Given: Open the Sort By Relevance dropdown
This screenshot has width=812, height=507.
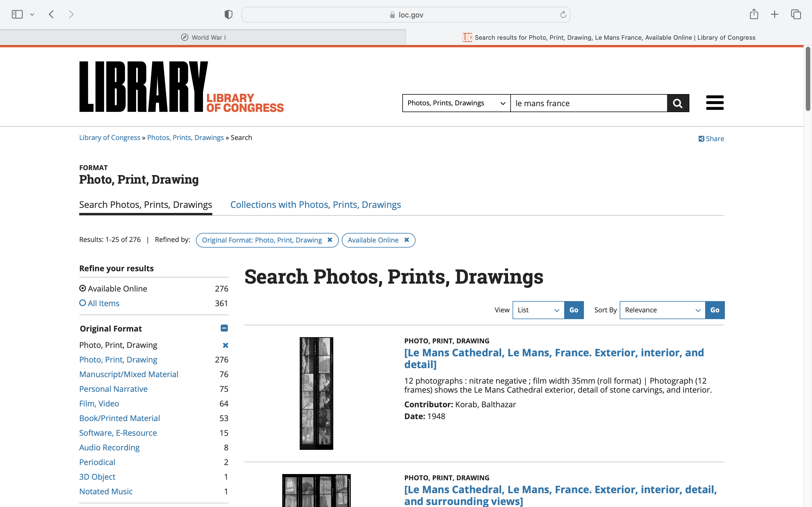Looking at the screenshot, I should tap(662, 310).
